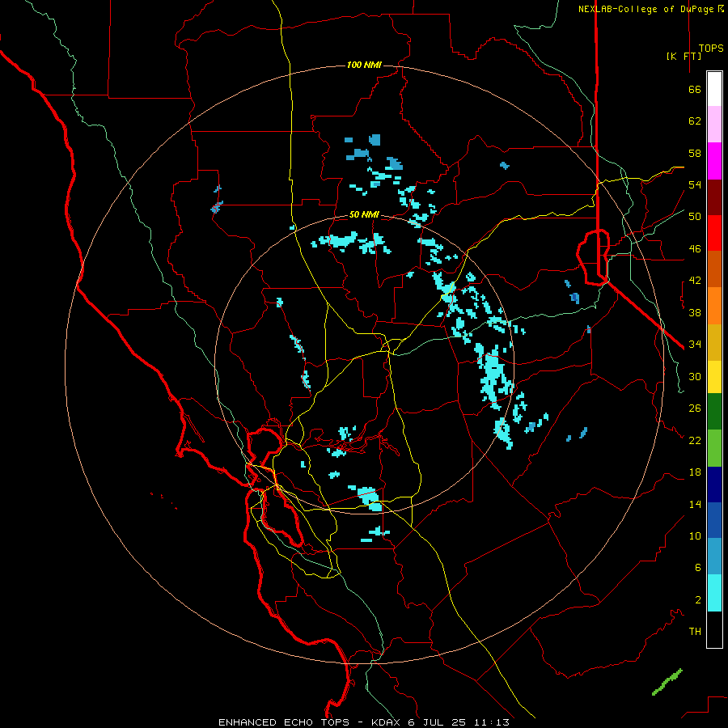Select the light green legend swatch
The image size is (728, 728).
coord(714,448)
